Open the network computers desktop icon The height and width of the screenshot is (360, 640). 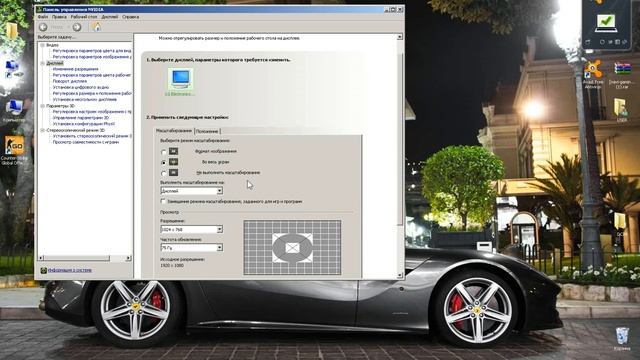coord(13,69)
